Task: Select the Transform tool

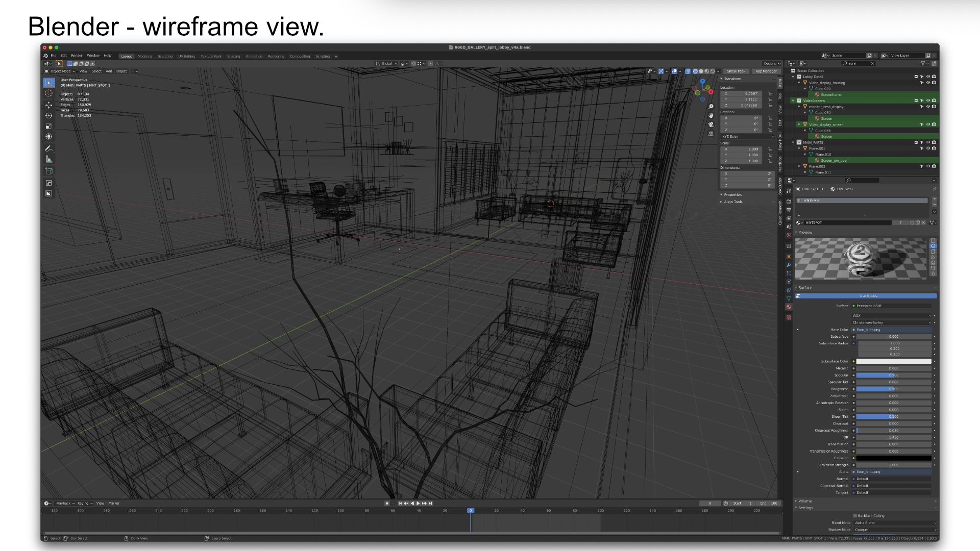Action: [48, 137]
